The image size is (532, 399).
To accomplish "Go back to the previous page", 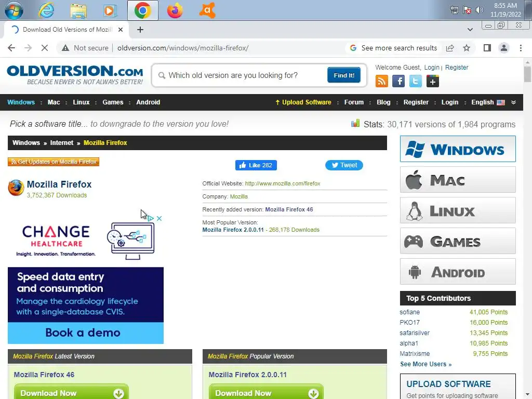I will (11, 48).
